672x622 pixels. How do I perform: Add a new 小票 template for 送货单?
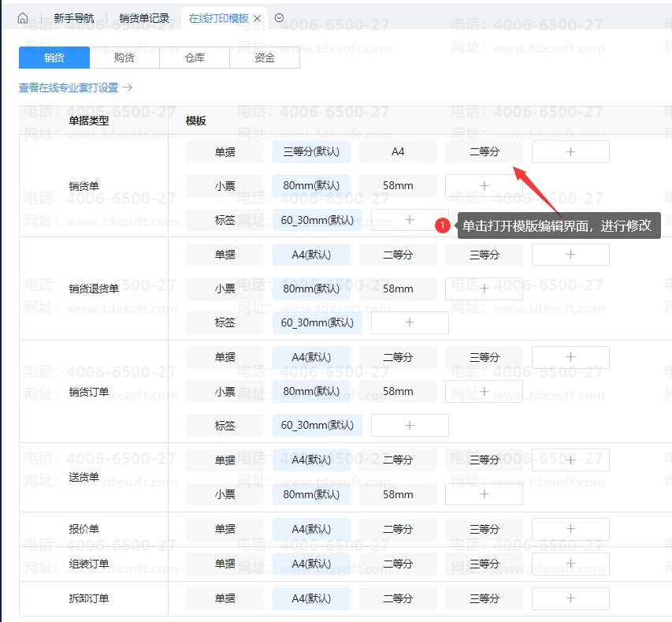click(484, 494)
